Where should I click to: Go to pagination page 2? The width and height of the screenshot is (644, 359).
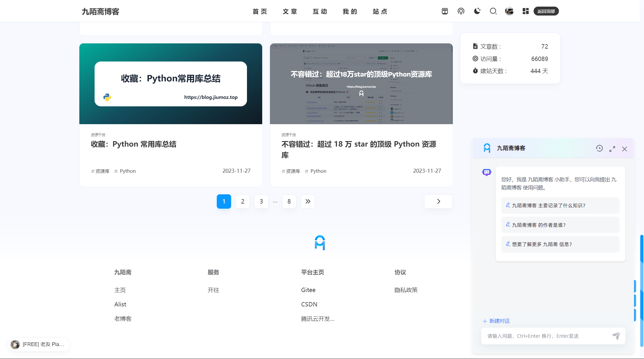[x=243, y=201]
